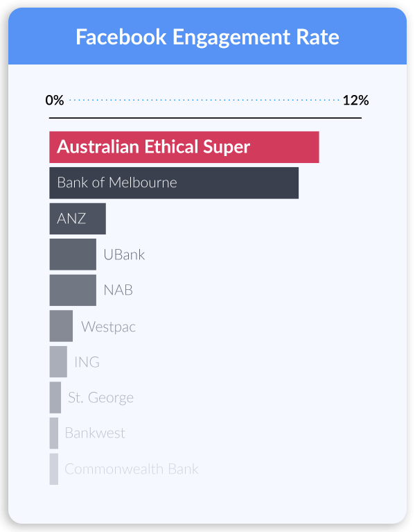Click the ING label
The image size is (415, 532).
point(87,362)
